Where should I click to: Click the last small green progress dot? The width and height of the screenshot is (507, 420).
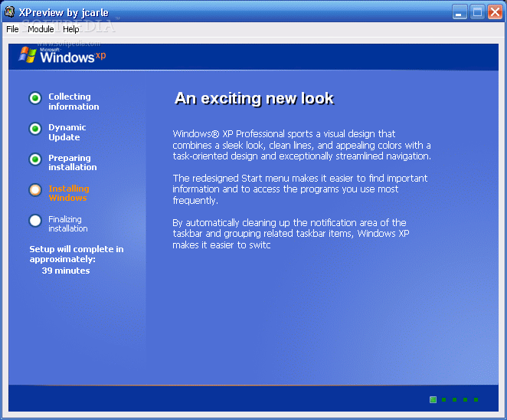[x=476, y=399]
